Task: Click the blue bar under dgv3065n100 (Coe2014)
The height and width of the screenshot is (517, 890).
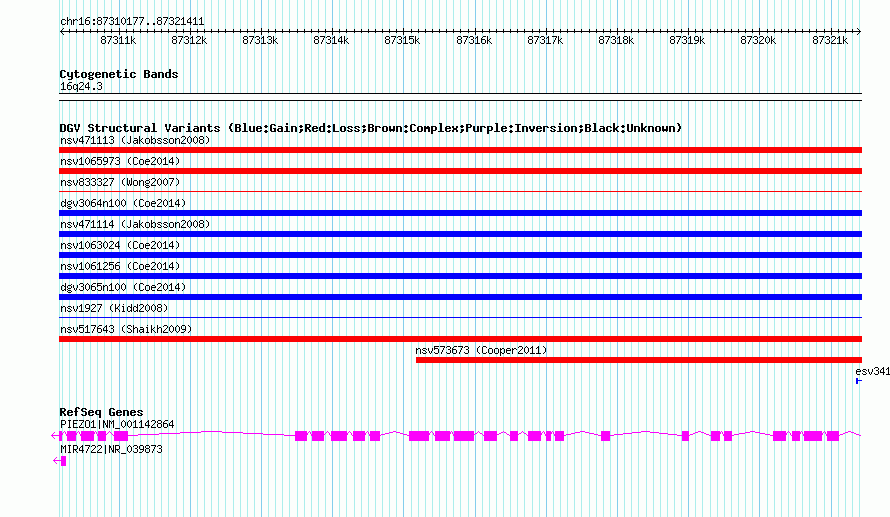Action: (460, 297)
